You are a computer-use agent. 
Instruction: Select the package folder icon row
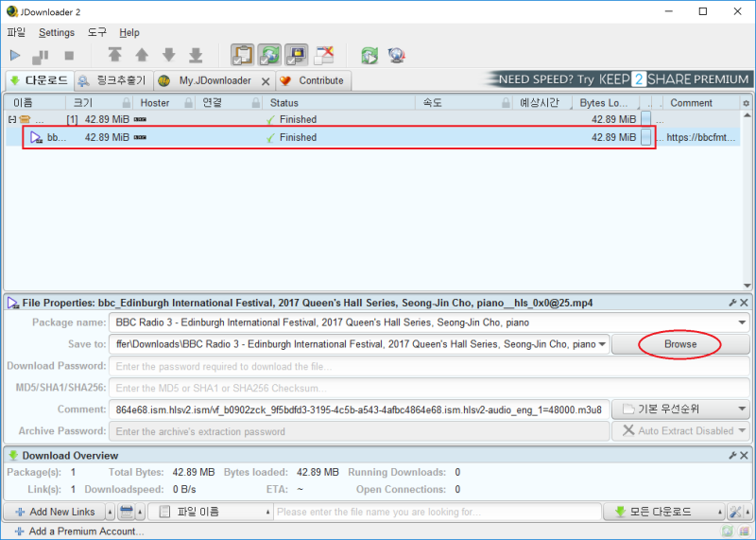[x=25, y=119]
